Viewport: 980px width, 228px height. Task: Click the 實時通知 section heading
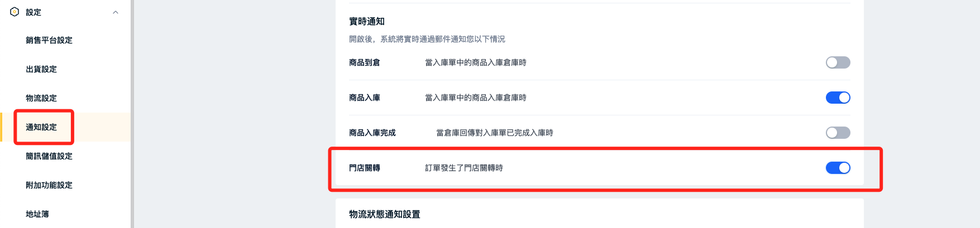pos(367,21)
